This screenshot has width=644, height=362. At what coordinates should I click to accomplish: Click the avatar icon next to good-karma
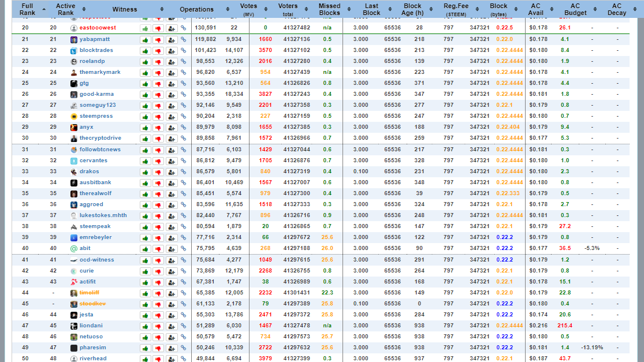pos(74,94)
